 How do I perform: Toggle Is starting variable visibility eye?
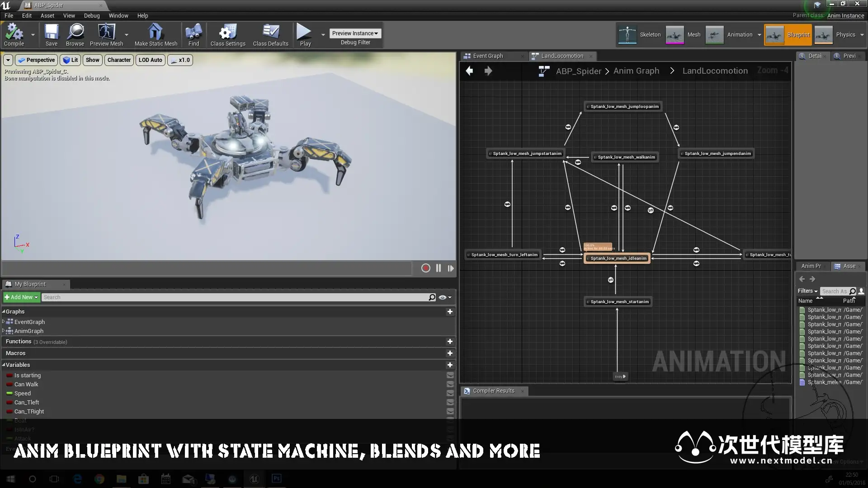[x=450, y=375]
